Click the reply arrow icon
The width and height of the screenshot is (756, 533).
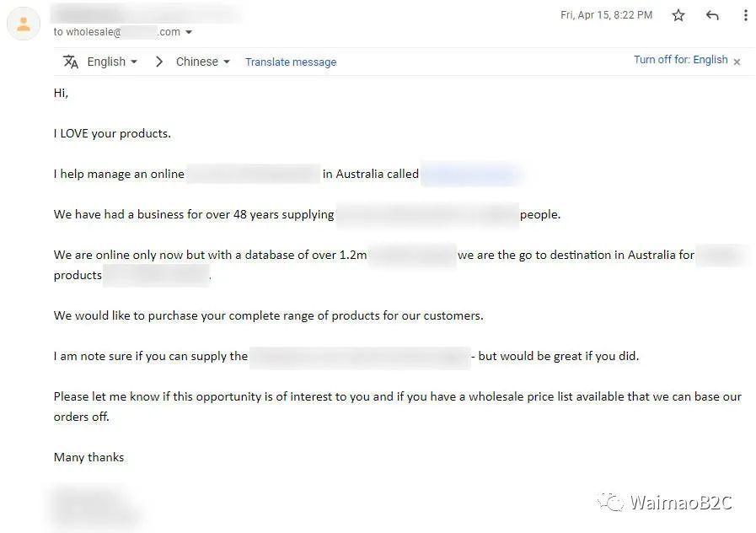point(712,15)
